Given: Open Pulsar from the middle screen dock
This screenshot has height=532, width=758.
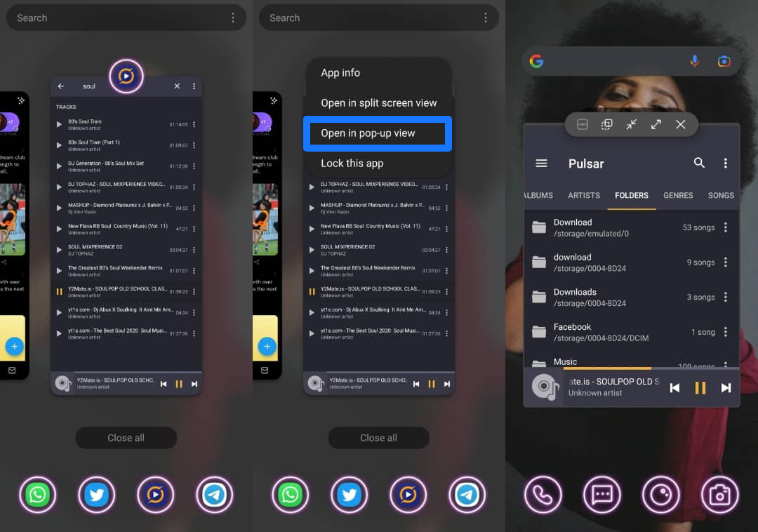Looking at the screenshot, I should pyautogui.click(x=408, y=495).
